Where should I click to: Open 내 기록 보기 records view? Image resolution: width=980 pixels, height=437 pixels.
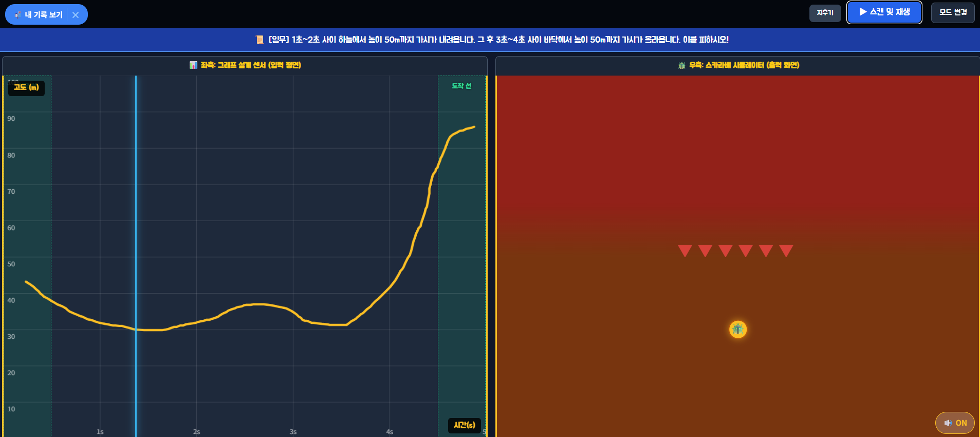(39, 15)
